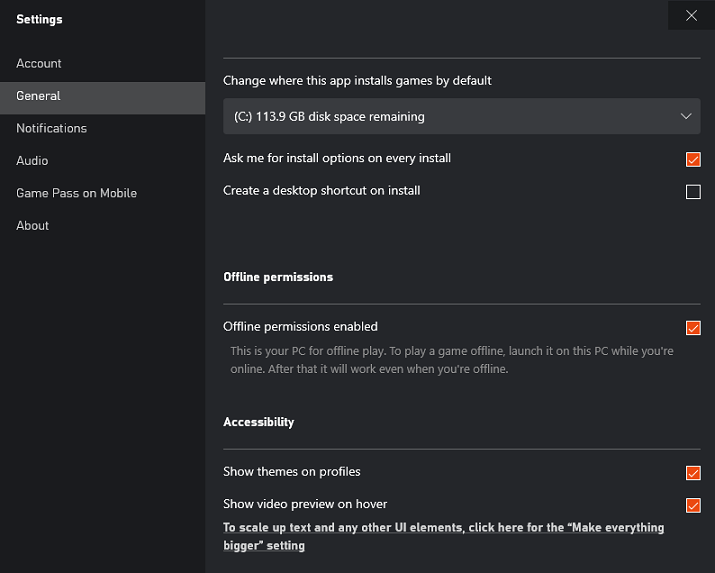715x573 pixels.
Task: Uncheck Show themes on profiles
Action: pyautogui.click(x=693, y=473)
